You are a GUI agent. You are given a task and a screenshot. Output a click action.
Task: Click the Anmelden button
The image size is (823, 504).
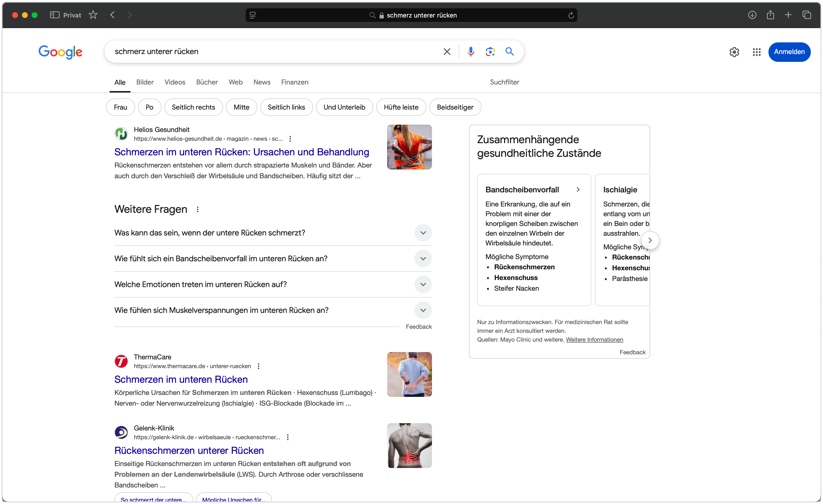pos(789,52)
